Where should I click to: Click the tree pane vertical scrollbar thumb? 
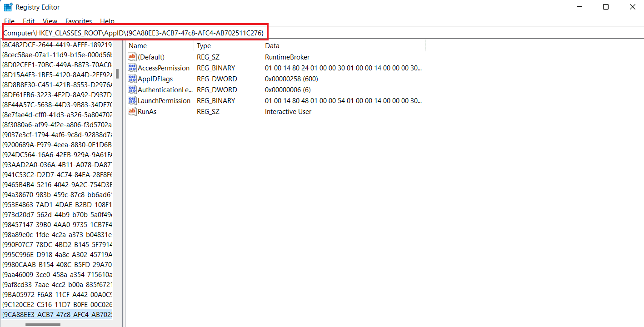coord(117,74)
